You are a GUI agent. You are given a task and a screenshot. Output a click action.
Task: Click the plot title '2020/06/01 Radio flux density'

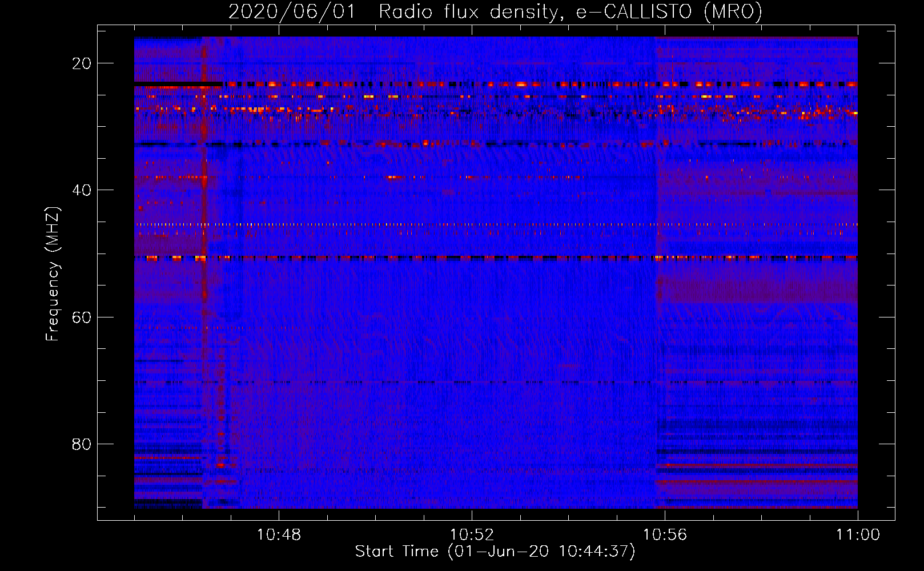click(x=495, y=11)
